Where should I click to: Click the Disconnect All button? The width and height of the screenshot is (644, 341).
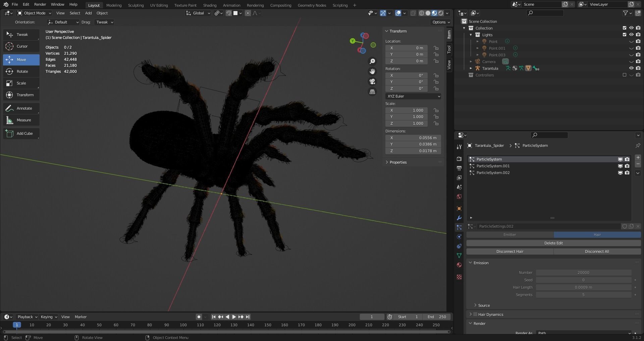[597, 251]
